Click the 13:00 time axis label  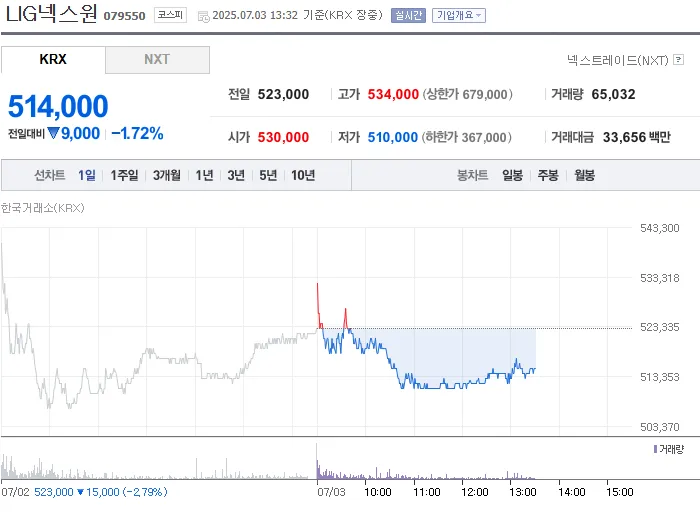[x=523, y=492]
